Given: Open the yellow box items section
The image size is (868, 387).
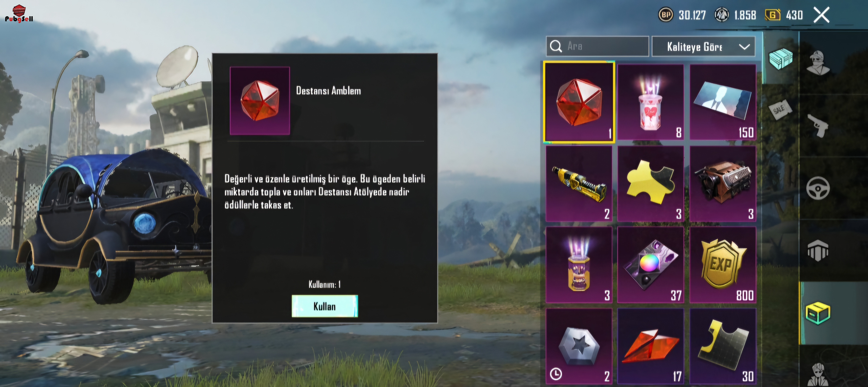Looking at the screenshot, I should (x=818, y=313).
